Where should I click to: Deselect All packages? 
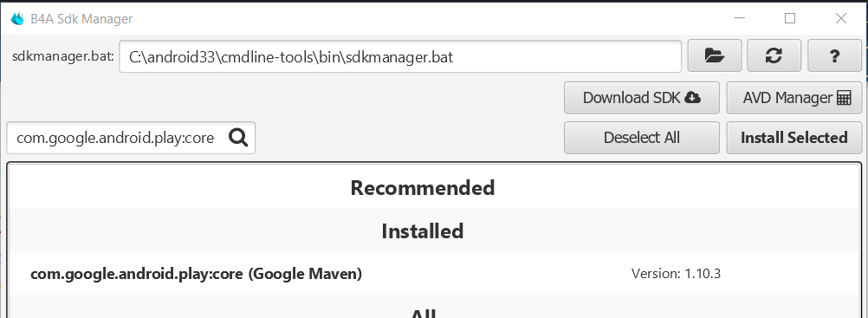(x=642, y=138)
